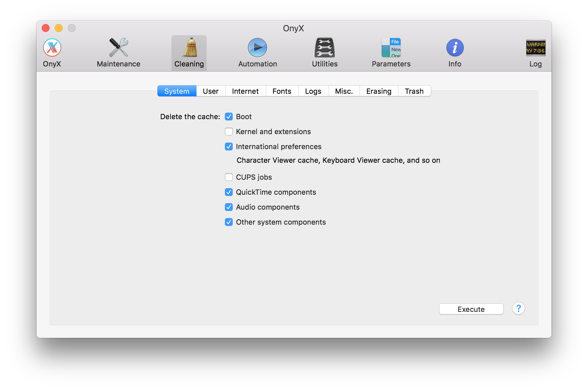Switch to the Fonts tab
Viewport: 588px width, 390px height.
tap(282, 91)
